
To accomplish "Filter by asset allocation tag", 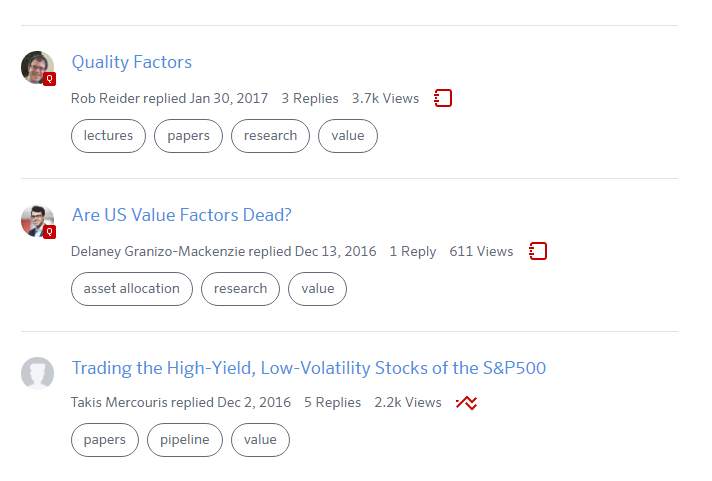I will (x=132, y=289).
